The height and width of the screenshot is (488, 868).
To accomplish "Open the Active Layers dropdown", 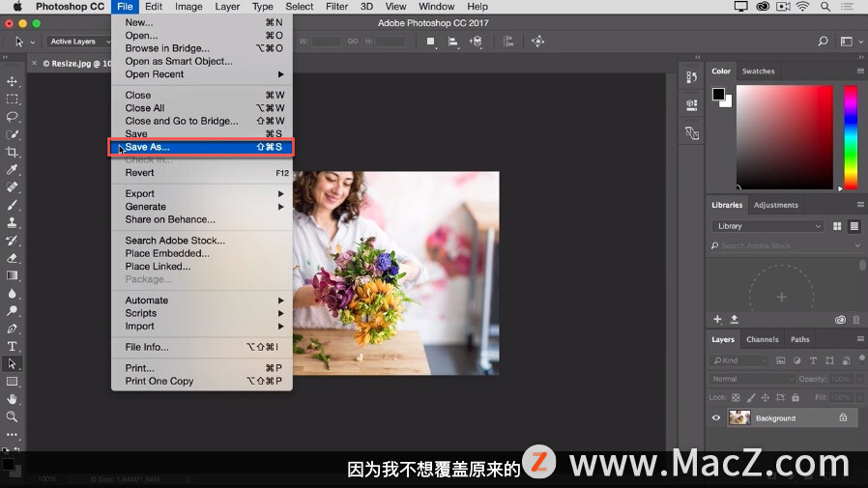I will click(78, 42).
